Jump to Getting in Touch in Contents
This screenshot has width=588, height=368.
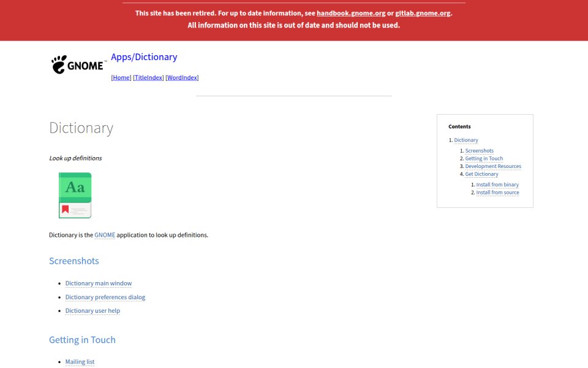pyautogui.click(x=484, y=158)
